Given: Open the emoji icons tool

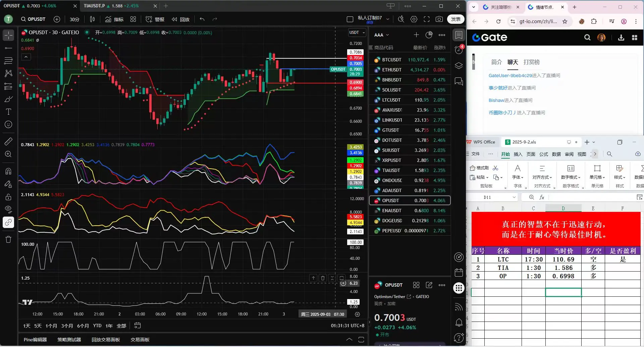Looking at the screenshot, I should (8, 125).
